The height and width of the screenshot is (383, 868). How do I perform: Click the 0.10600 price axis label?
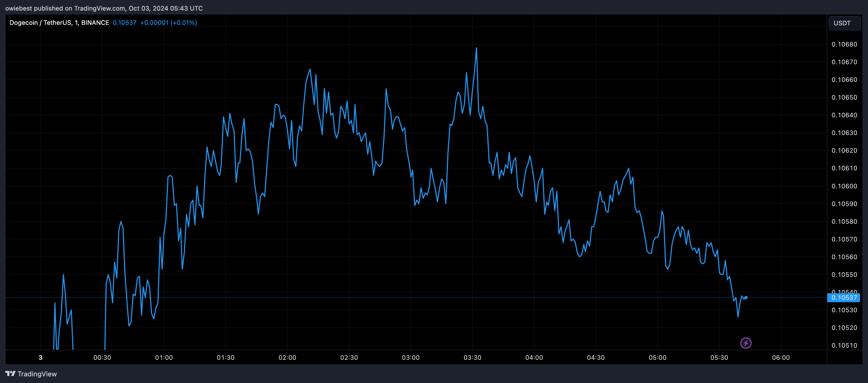(x=844, y=186)
